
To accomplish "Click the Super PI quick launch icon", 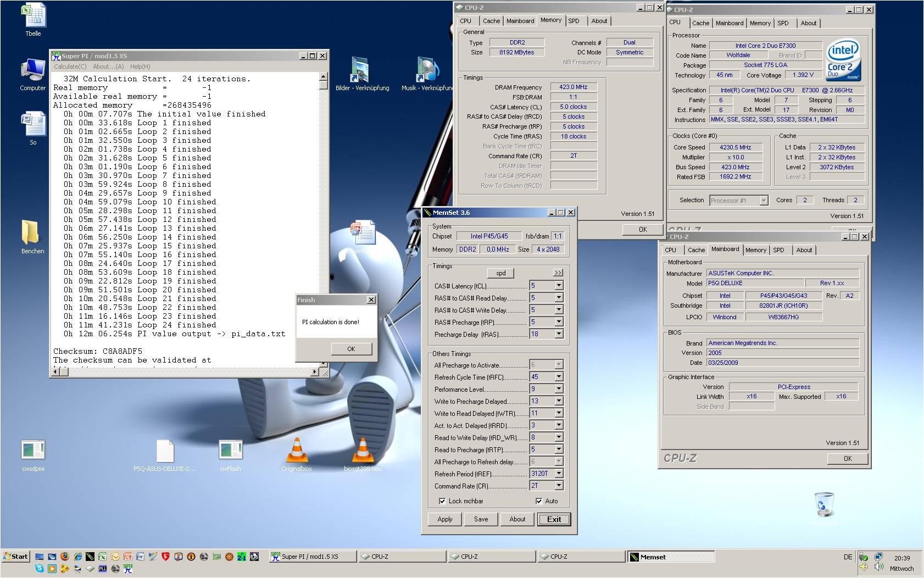I will [x=128, y=569].
